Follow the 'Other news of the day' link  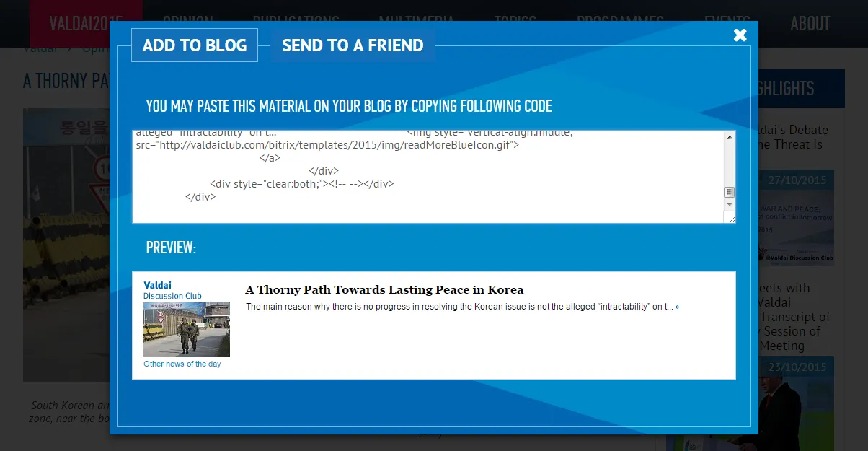tap(182, 364)
